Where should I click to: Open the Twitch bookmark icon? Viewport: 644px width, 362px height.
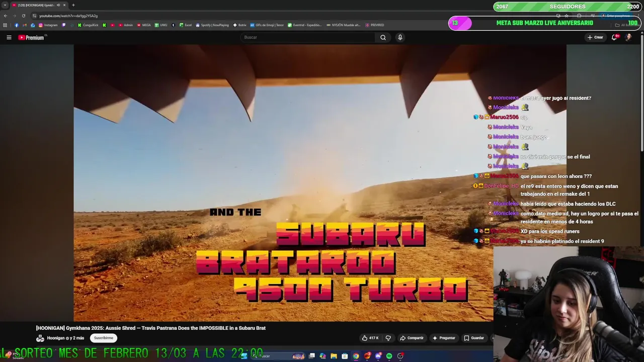[64, 25]
